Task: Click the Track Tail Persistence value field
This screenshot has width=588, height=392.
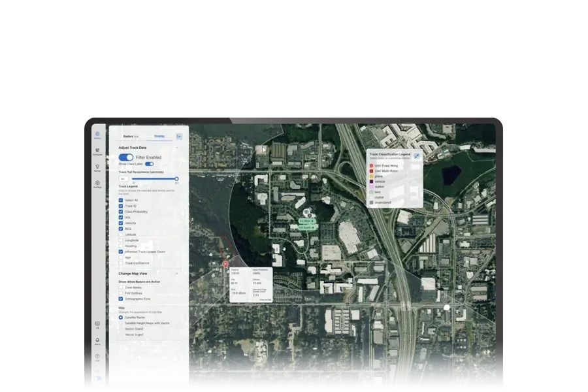Action: coord(123,179)
